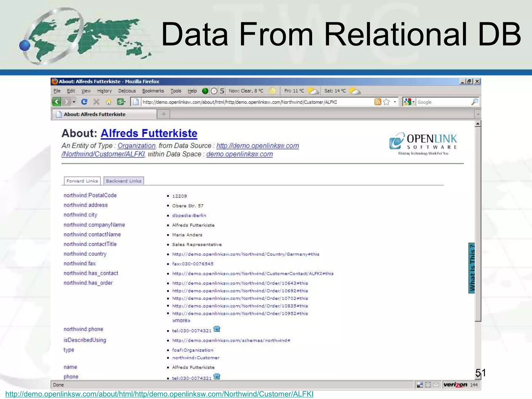Open the slide footer ALFKI URL link
The image size is (532, 399).
(159, 394)
